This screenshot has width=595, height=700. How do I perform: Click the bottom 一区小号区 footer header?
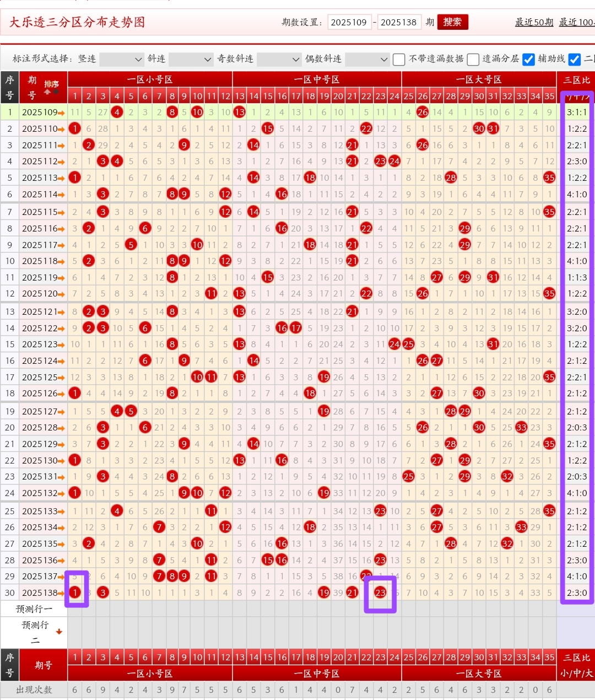pos(150,674)
